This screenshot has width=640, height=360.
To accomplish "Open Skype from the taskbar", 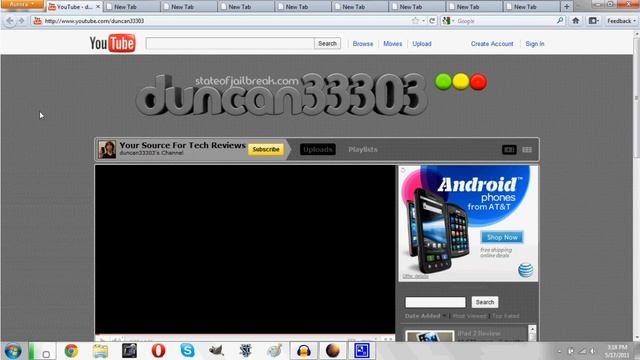I will click(x=187, y=351).
